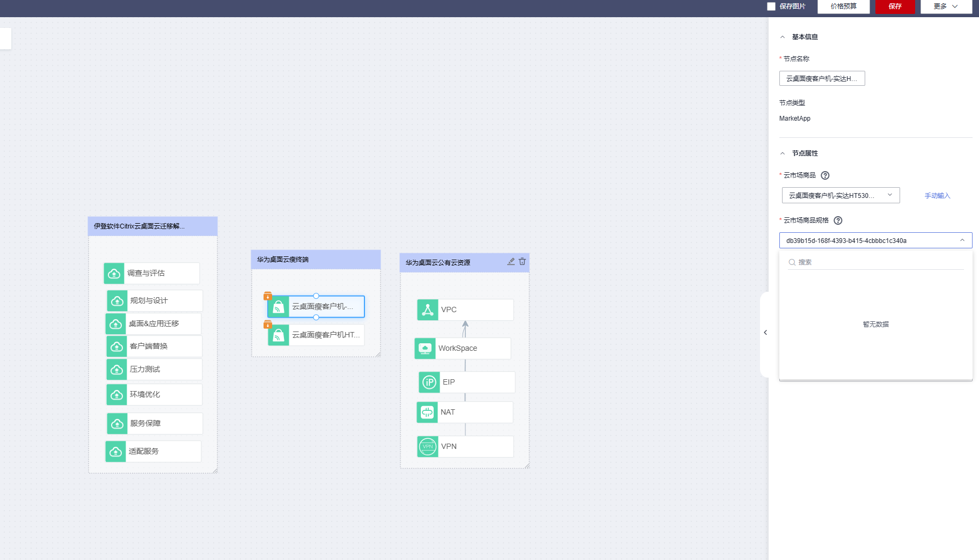Click the 规划与设计 node icon
Screen dimensions: 979x560
point(117,301)
